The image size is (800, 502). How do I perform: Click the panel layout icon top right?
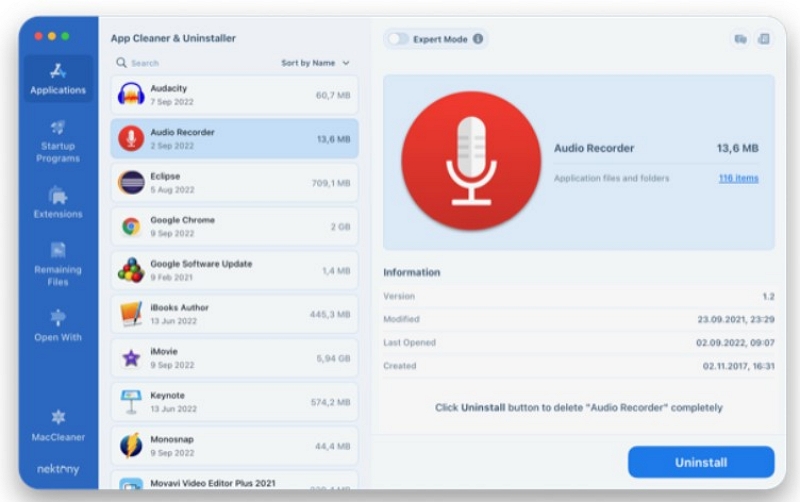[x=764, y=39]
